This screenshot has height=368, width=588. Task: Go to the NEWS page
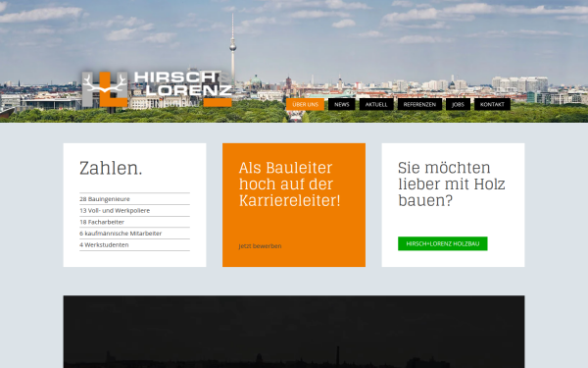(x=342, y=104)
